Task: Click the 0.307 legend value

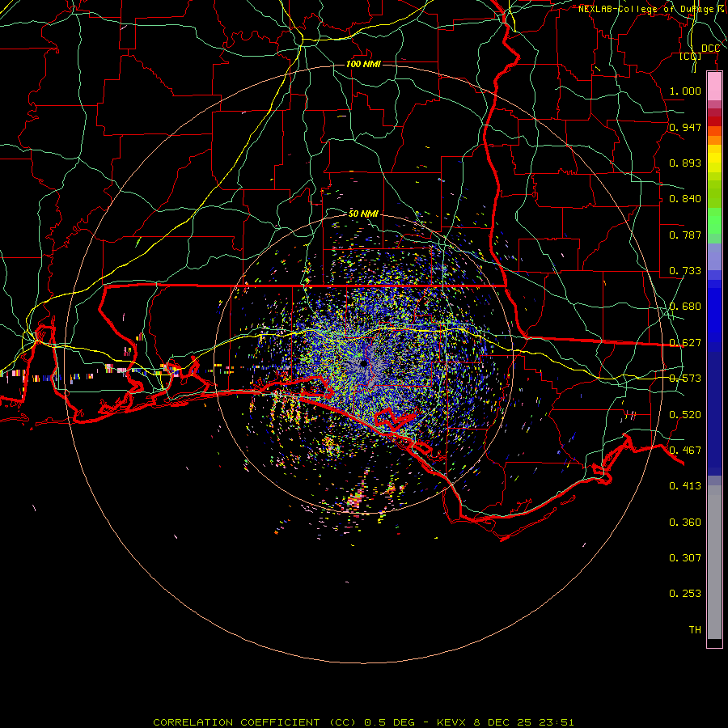Action: tap(685, 558)
